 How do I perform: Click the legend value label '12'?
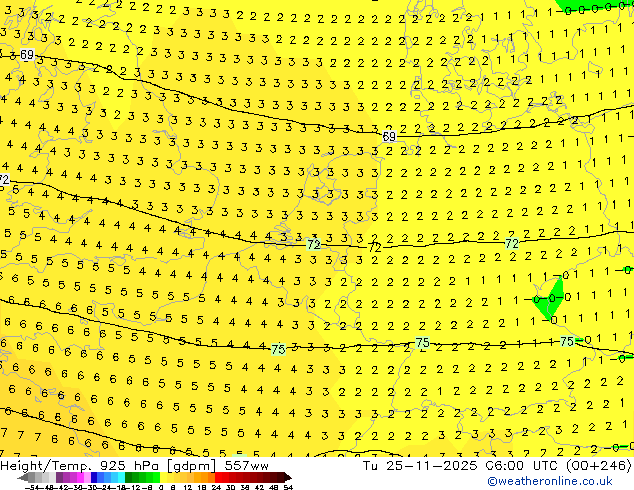(x=188, y=487)
